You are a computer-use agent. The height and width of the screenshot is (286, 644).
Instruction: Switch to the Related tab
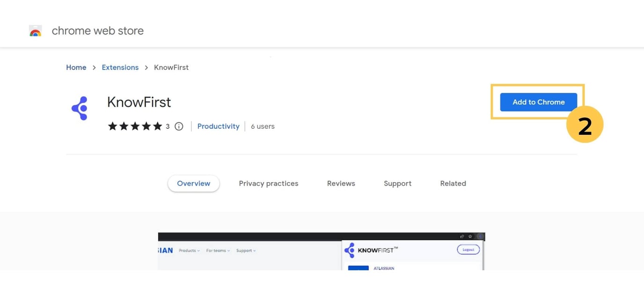453,183
